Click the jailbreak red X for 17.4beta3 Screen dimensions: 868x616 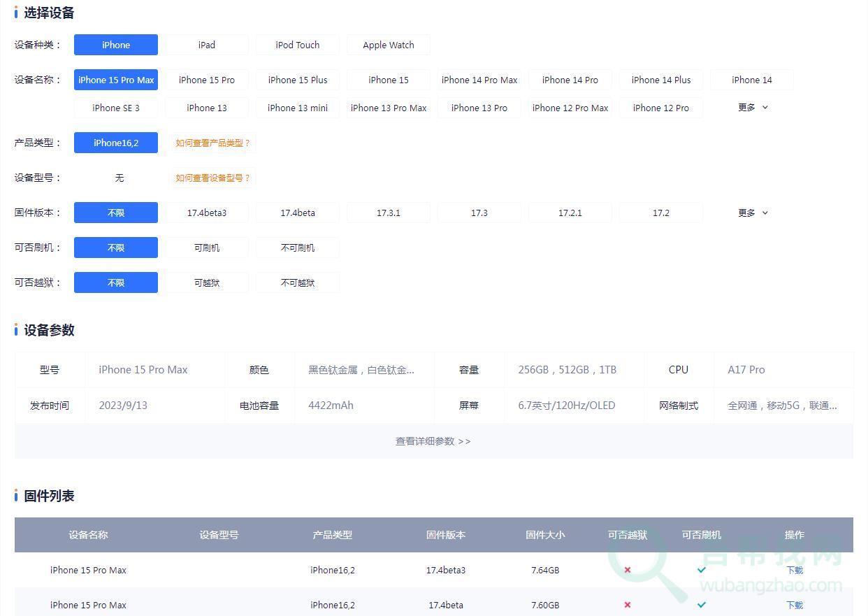tap(627, 570)
